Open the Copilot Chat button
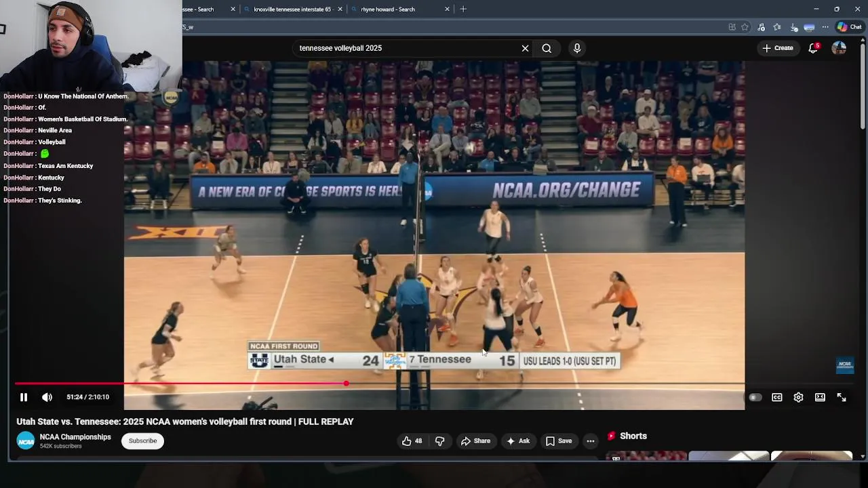Screen dimensions: 868x488 (x=850, y=27)
